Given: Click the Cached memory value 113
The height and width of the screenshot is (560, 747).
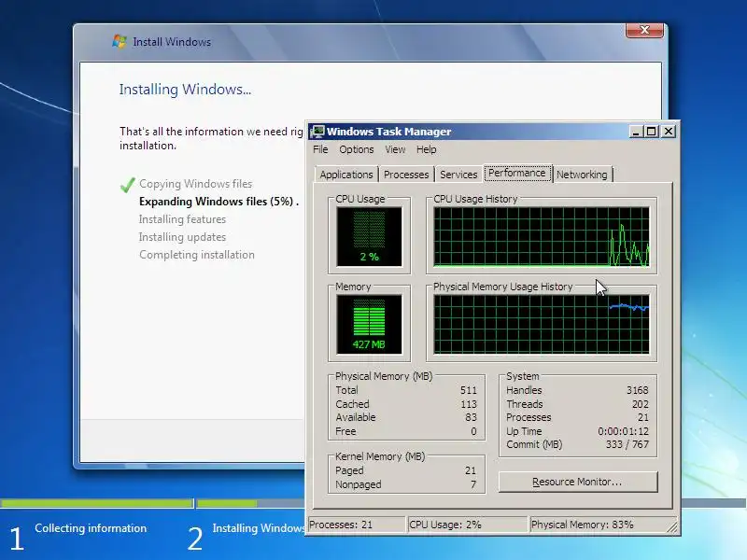Looking at the screenshot, I should click(x=469, y=404).
